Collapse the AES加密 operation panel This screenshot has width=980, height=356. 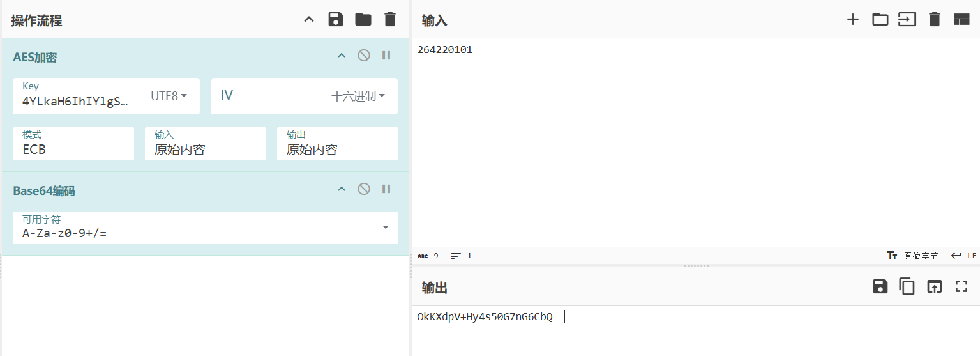coord(342,56)
